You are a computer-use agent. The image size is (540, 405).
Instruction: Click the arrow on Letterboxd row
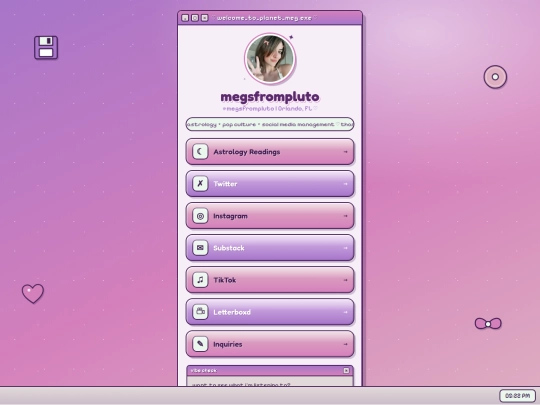click(x=345, y=312)
